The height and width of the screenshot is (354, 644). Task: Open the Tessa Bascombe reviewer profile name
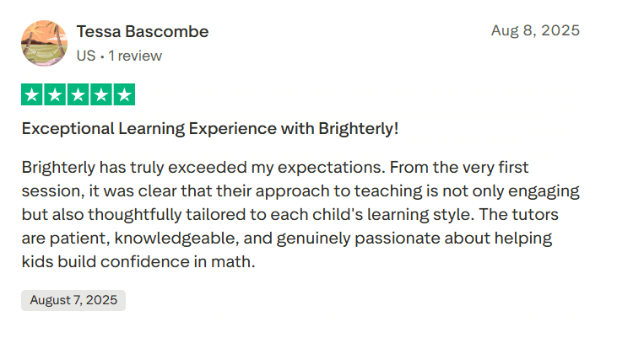click(x=143, y=32)
